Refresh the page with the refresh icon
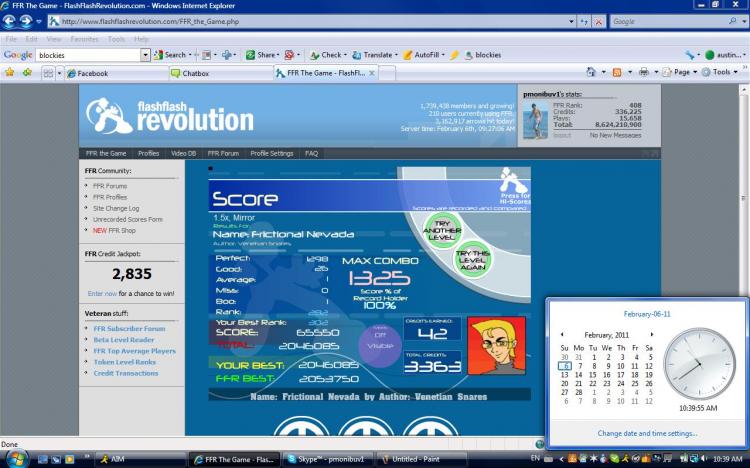 click(584, 22)
